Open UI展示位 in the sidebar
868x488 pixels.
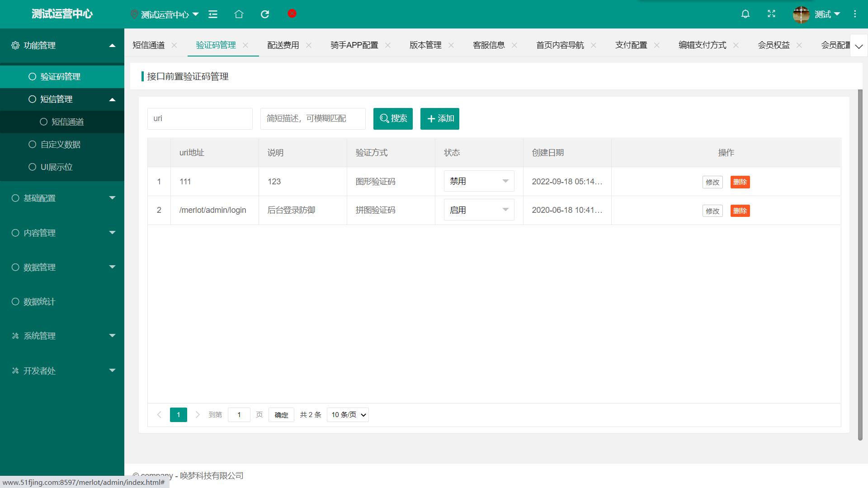(62, 167)
